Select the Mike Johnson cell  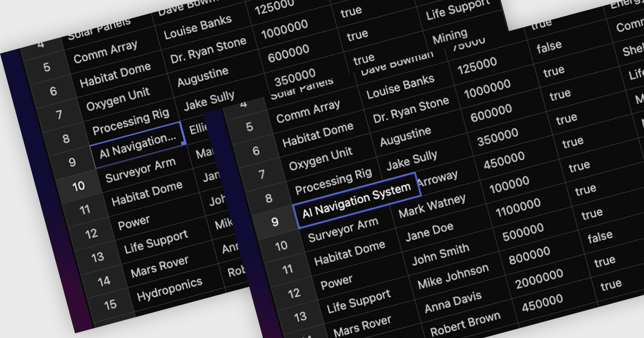coord(453,276)
